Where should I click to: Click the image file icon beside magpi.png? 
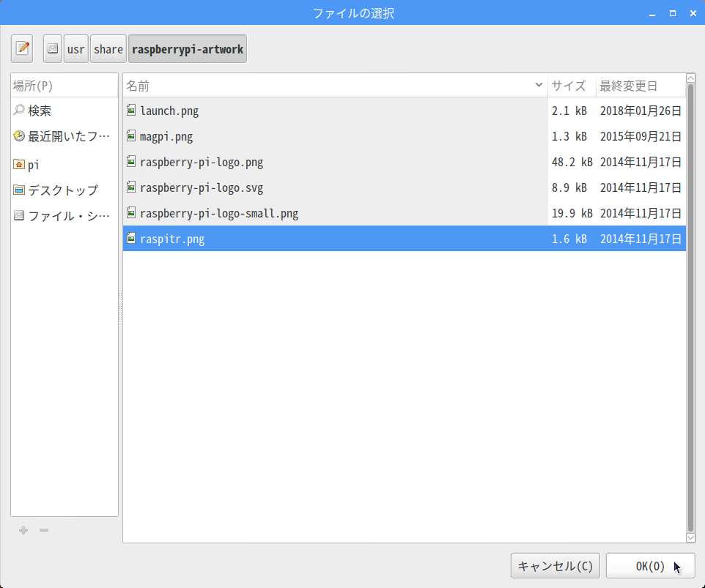[x=131, y=135]
